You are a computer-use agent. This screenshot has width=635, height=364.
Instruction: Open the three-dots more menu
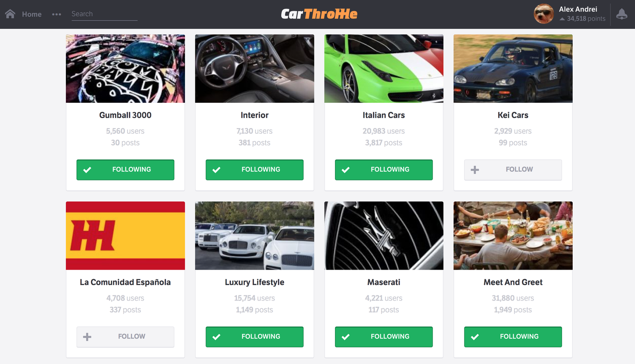click(x=56, y=14)
